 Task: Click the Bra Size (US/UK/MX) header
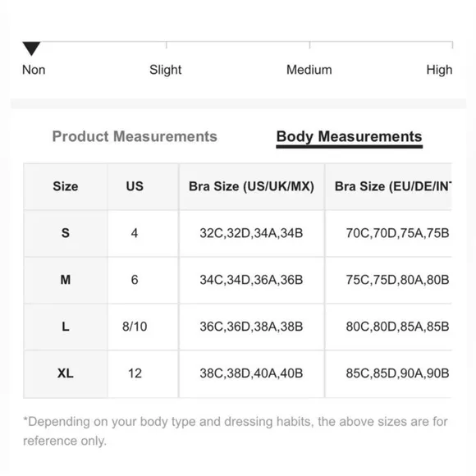click(251, 186)
